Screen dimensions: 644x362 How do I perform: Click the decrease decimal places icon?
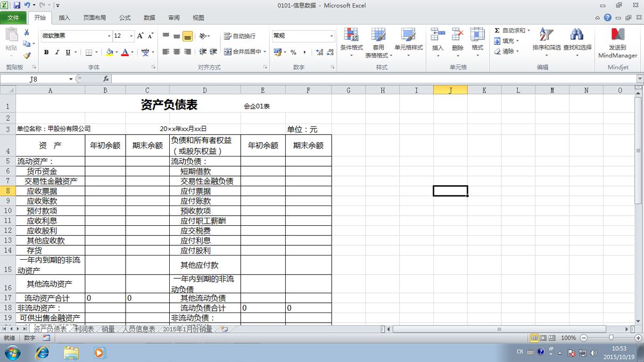pyautogui.click(x=330, y=52)
